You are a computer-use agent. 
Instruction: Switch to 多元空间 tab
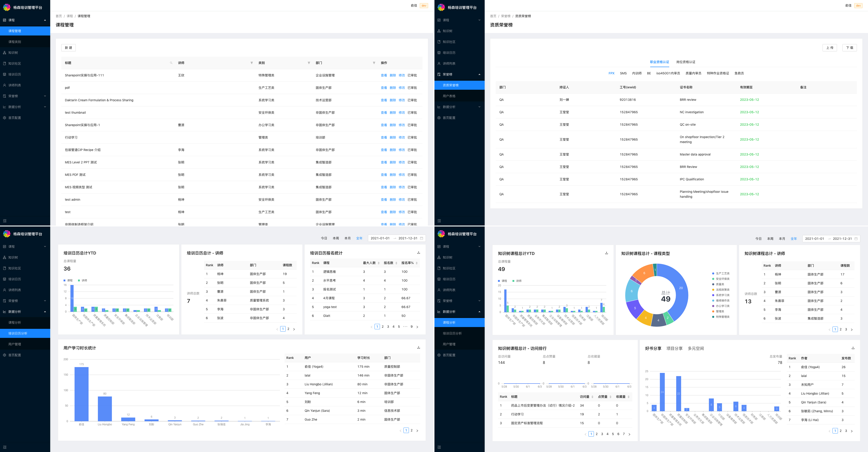[695, 348]
